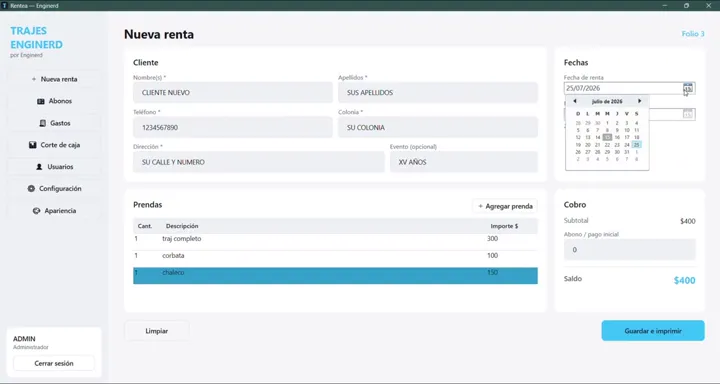Focus the Teléfono field
The height and width of the screenshot is (384, 720).
pos(233,127)
